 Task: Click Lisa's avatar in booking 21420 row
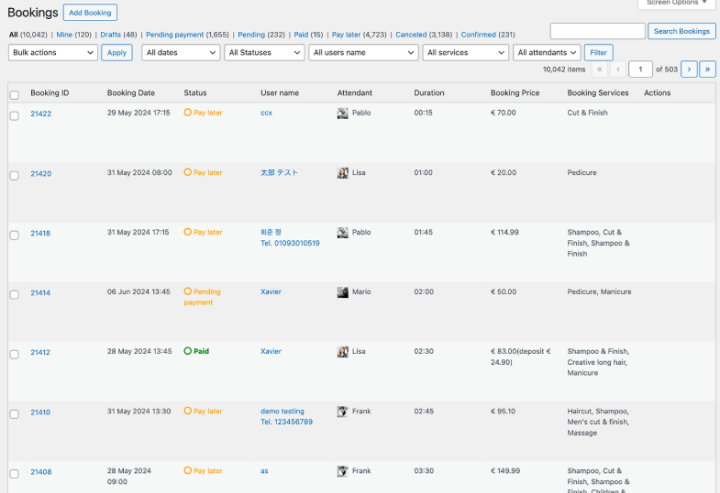coord(343,173)
